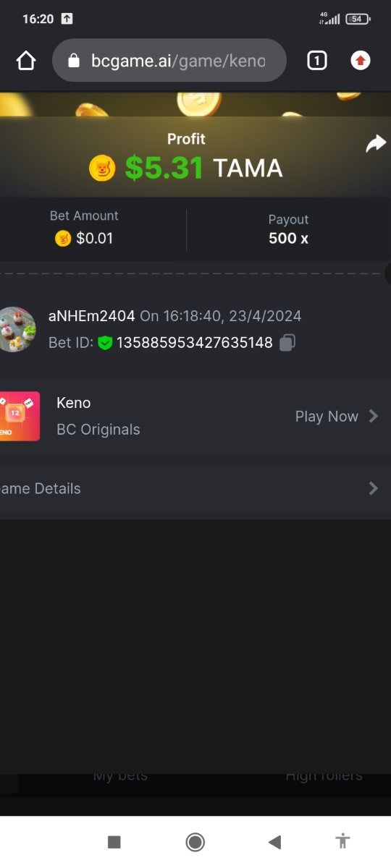Screen dimensions: 391x868
Task: Expand the Game Details row chevron
Action: (x=374, y=488)
